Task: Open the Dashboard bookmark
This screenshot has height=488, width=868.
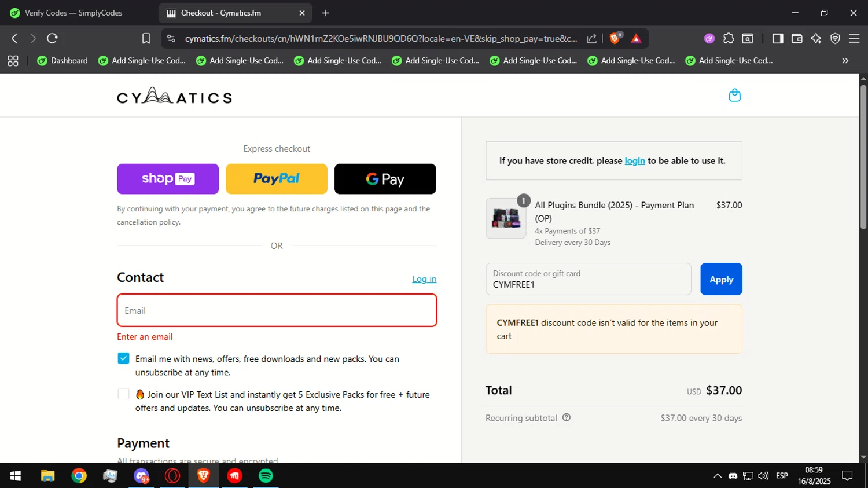Action: pos(62,60)
